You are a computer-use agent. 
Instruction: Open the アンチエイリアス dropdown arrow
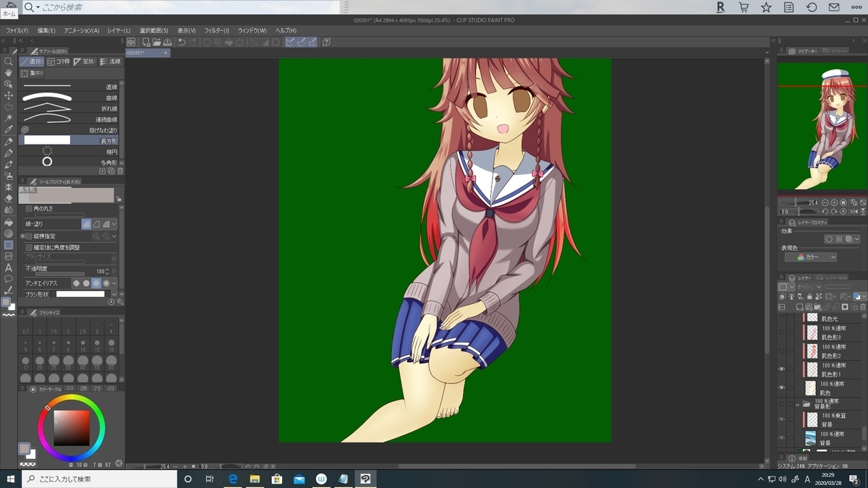coord(114,283)
